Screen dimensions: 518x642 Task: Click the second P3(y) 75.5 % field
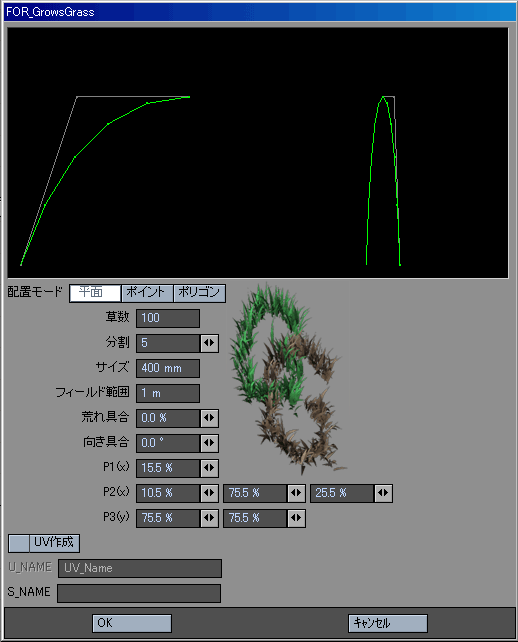255,518
